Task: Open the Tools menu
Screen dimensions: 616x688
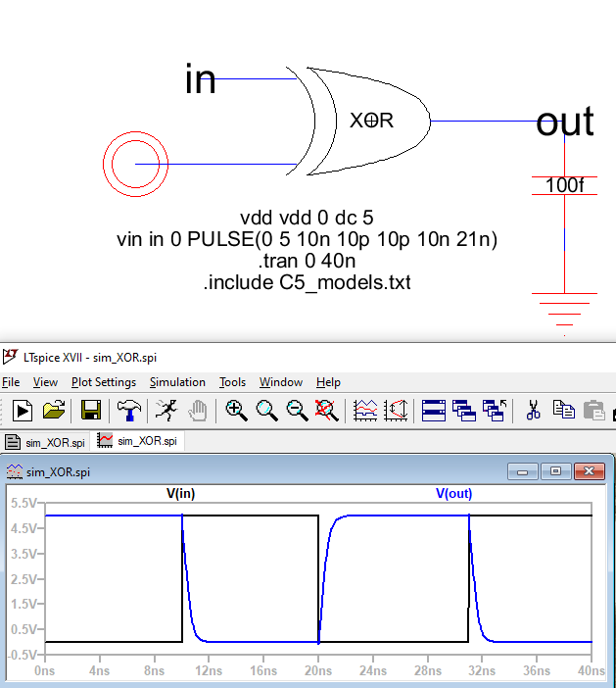Action: point(232,382)
